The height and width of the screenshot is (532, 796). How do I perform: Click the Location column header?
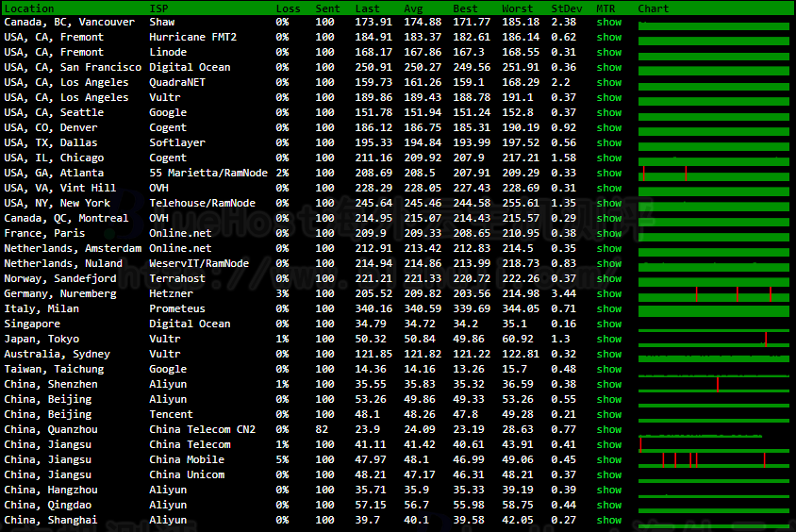tap(29, 8)
